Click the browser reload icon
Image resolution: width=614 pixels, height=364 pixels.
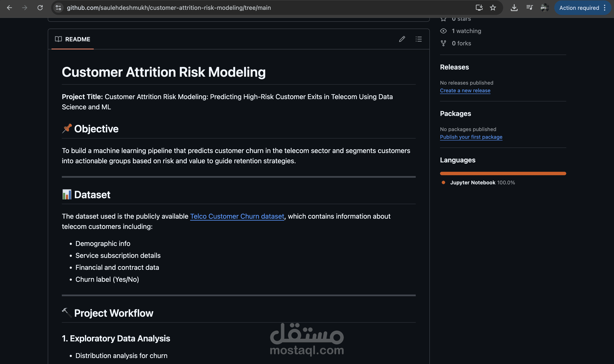(40, 8)
